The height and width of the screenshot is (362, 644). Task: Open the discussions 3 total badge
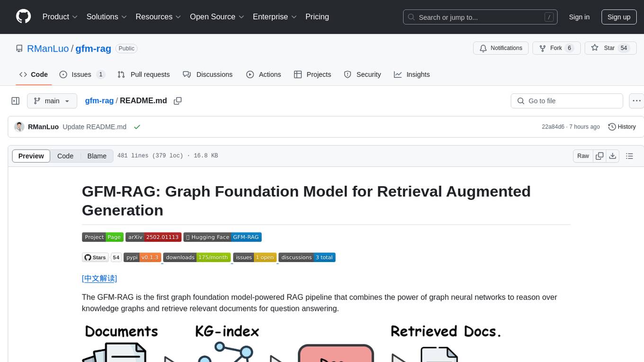[x=307, y=257]
